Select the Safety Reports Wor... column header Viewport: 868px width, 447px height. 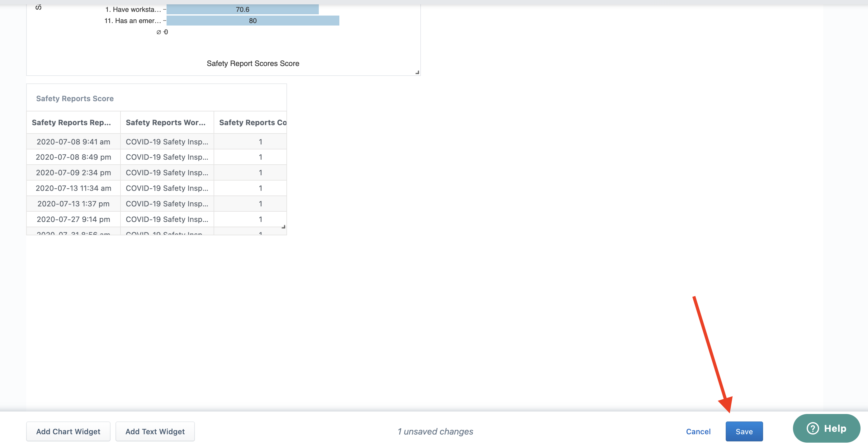click(167, 122)
